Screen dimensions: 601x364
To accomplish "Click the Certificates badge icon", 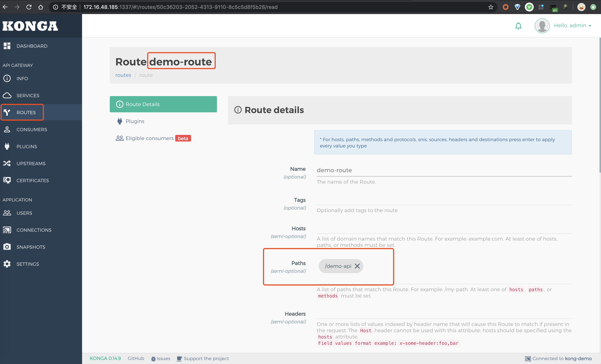I will coord(7,180).
